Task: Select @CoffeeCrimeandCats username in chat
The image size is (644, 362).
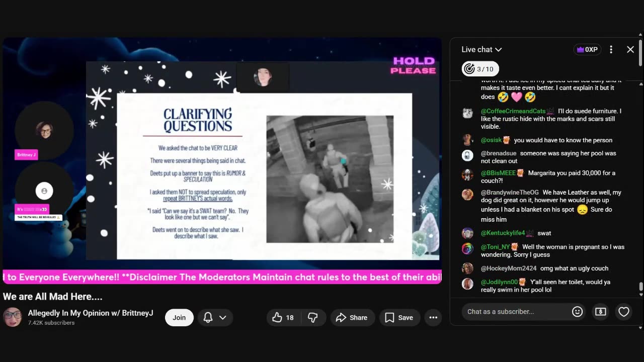Action: point(513,111)
